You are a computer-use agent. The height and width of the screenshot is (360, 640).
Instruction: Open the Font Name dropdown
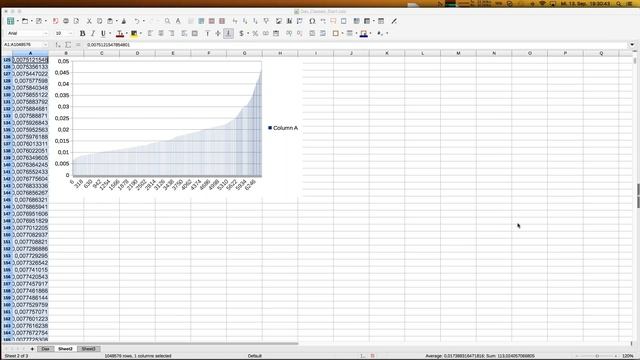[x=46, y=33]
